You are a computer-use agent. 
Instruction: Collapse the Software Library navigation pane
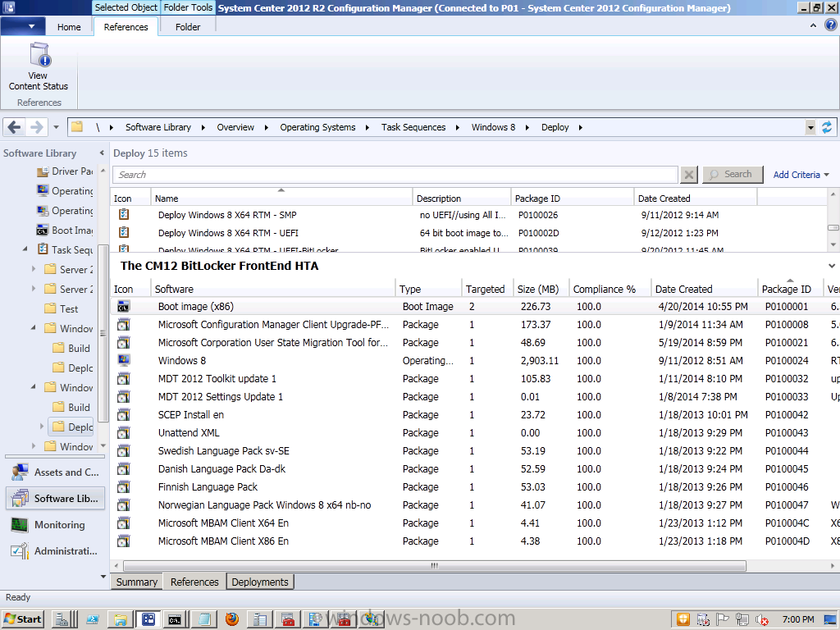coord(102,153)
